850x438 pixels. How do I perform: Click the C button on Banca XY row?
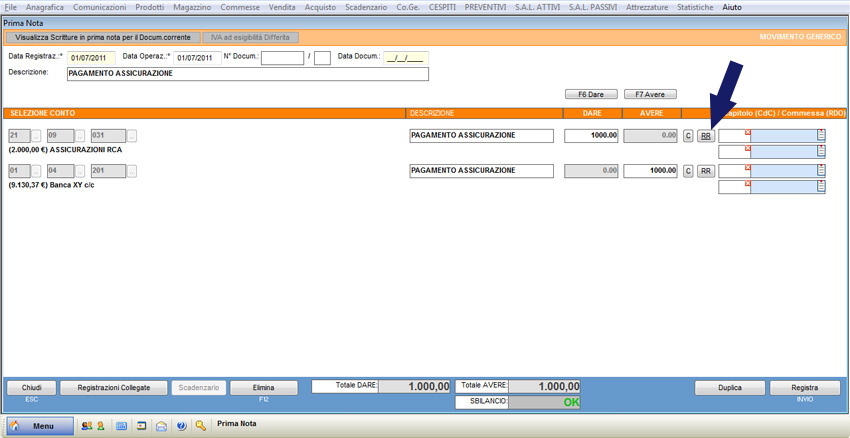click(x=688, y=171)
